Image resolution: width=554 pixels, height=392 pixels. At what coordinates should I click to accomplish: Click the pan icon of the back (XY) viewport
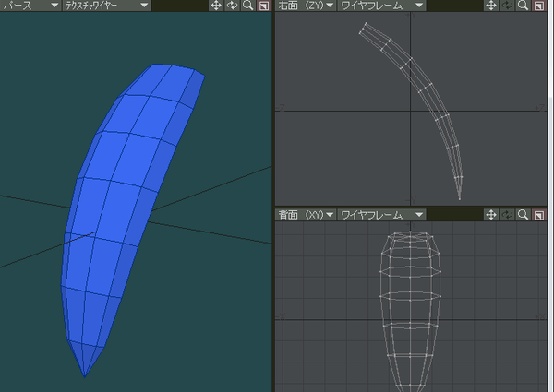(491, 215)
